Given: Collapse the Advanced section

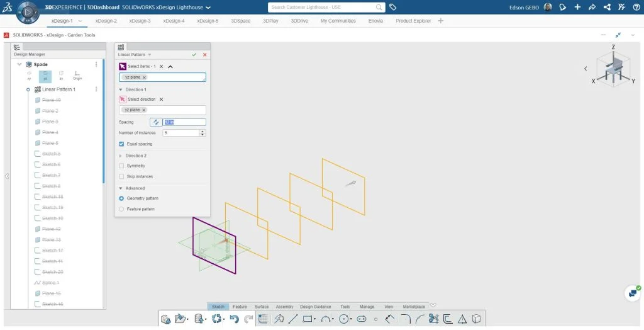Looking at the screenshot, I should (x=121, y=188).
